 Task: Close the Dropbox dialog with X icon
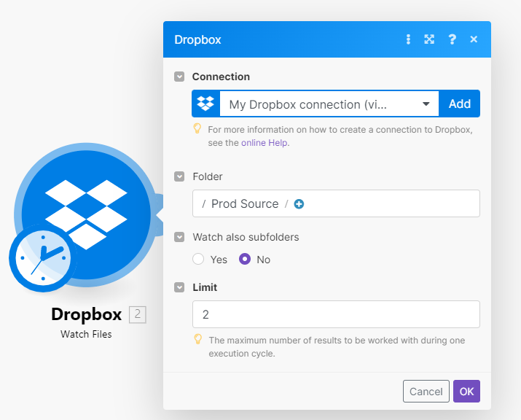point(474,39)
